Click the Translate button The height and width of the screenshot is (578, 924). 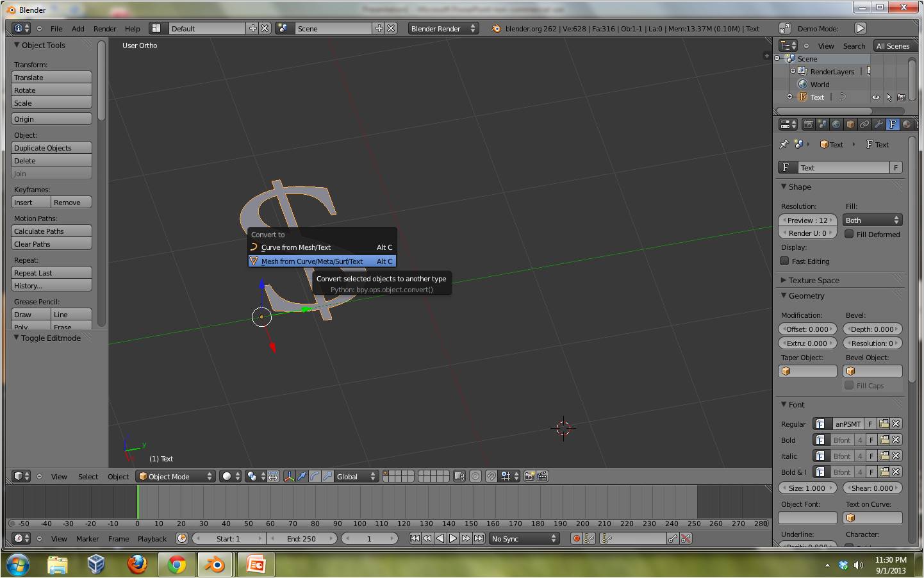(x=51, y=77)
